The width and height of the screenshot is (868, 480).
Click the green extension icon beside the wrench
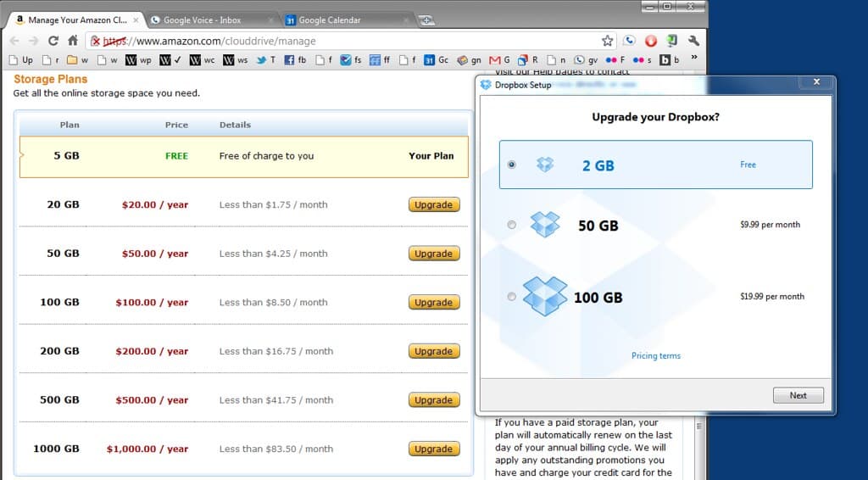[x=671, y=41]
